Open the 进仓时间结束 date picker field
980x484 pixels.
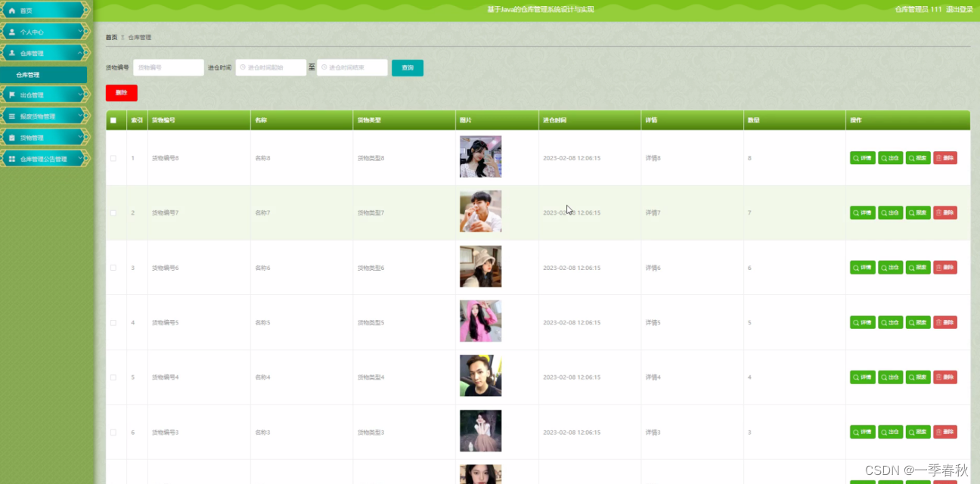(352, 67)
